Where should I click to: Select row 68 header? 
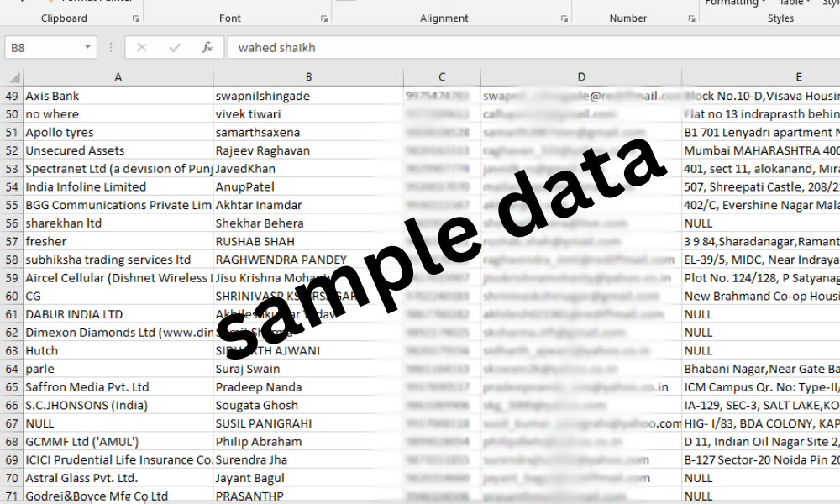point(12,442)
